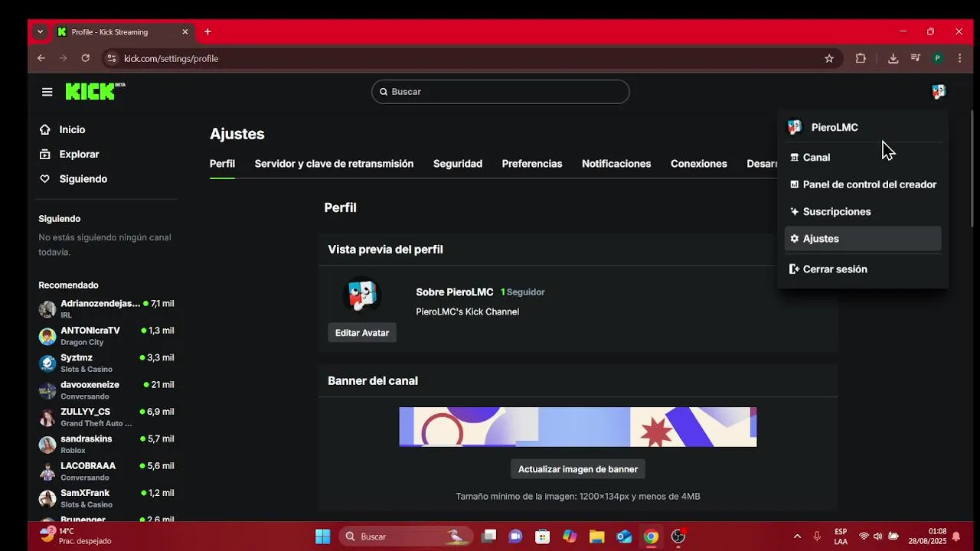The image size is (980, 551).
Task: Open Siguiendo in sidebar
Action: 73,179
